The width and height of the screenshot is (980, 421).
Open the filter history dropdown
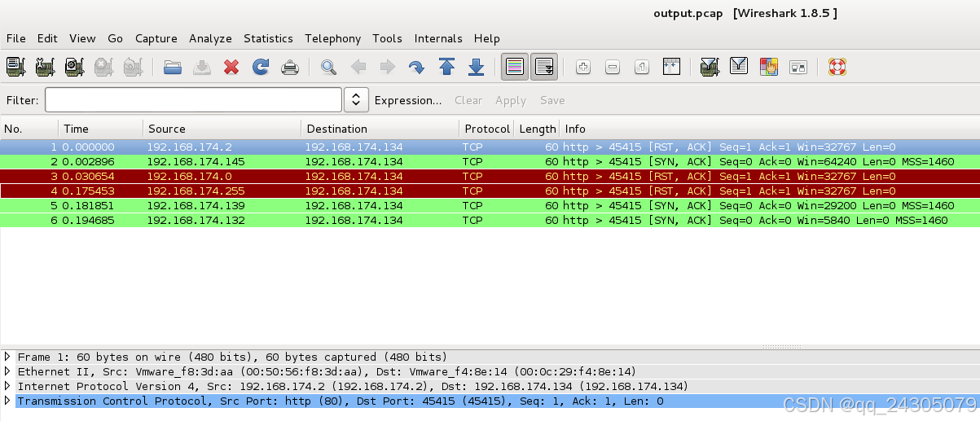(x=356, y=100)
